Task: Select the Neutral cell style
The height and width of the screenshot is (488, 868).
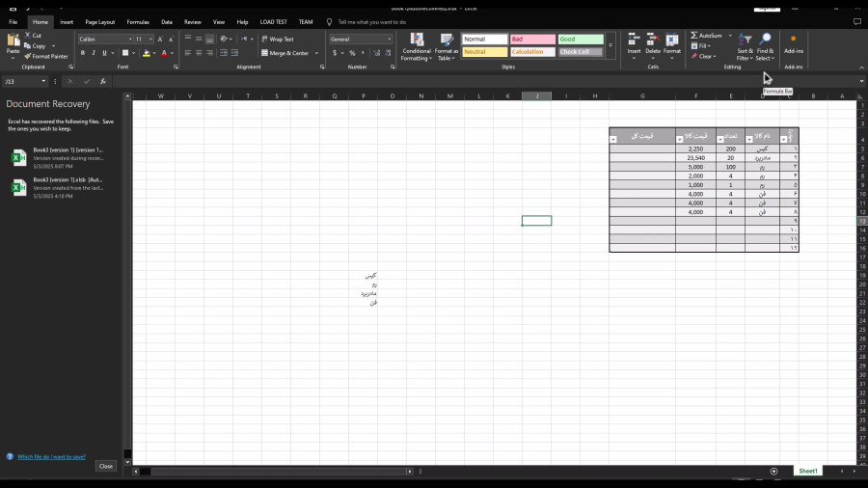Action: [x=484, y=52]
